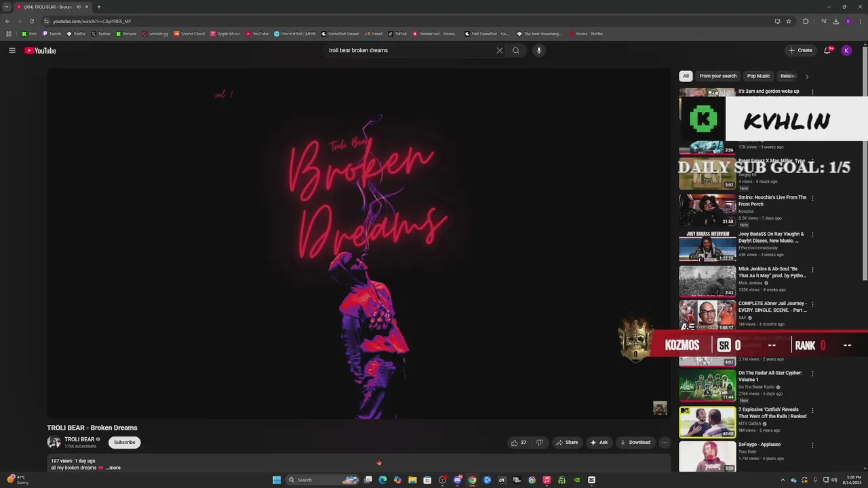This screenshot has height=488, width=868.
Task: Open options for Joey Bada$$ video
Action: tap(812, 235)
